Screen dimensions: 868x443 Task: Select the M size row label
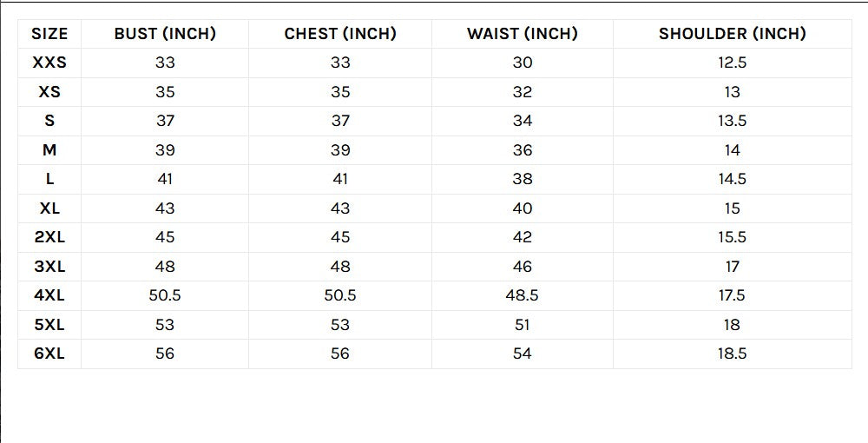coord(49,150)
